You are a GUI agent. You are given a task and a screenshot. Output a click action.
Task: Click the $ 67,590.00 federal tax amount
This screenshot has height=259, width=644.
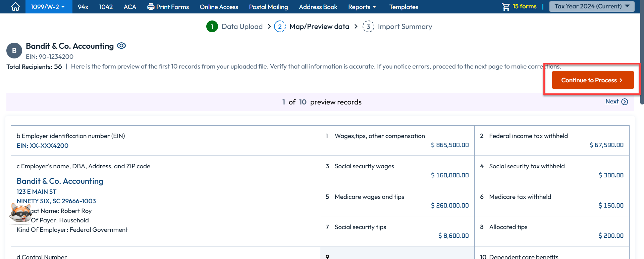tap(606, 145)
